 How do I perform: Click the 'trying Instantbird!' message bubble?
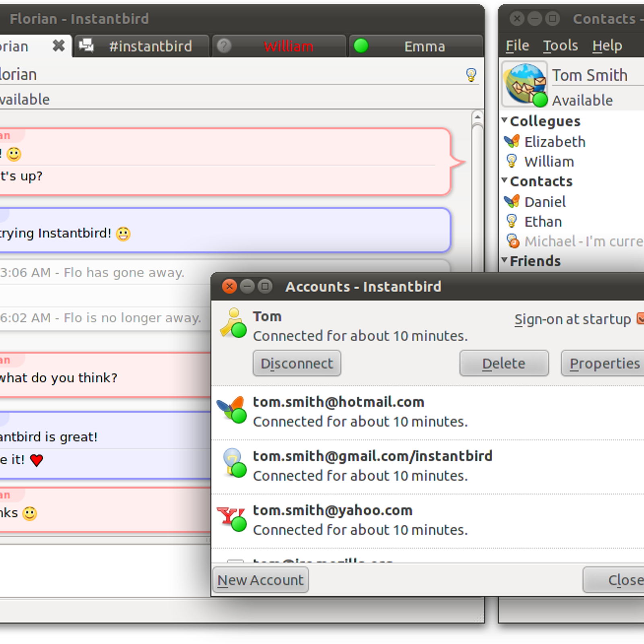point(225,230)
